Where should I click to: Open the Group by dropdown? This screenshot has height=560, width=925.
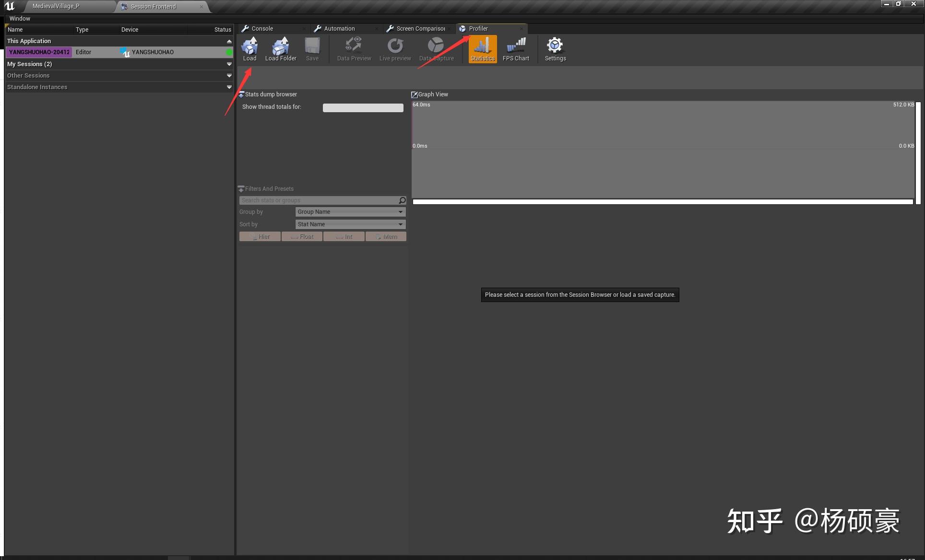point(350,212)
